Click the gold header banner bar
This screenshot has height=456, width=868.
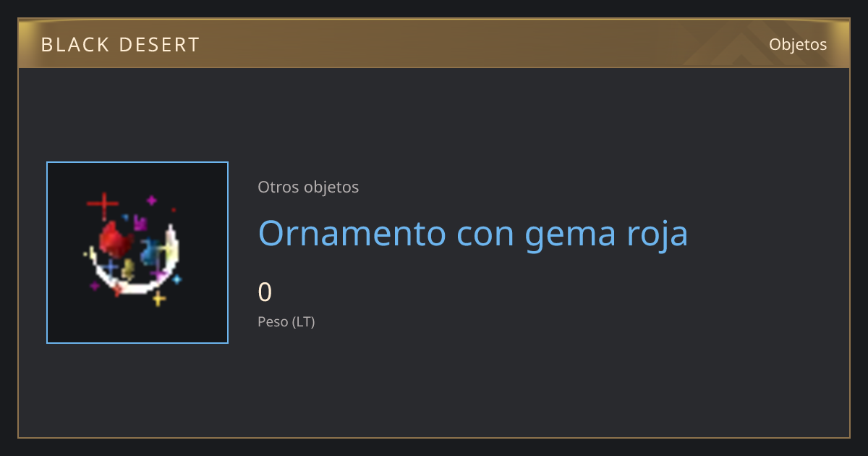434,43
